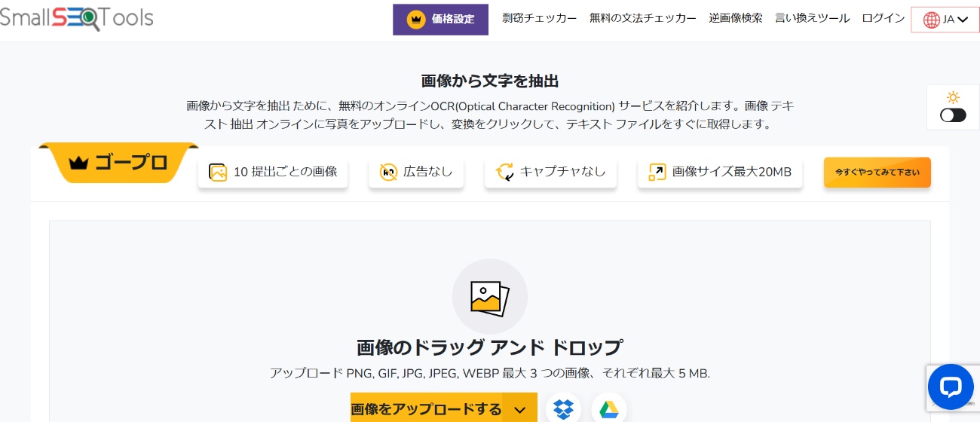980x422 pixels.
Task: Select 逆画像検索 in navigation
Action: 736,19
